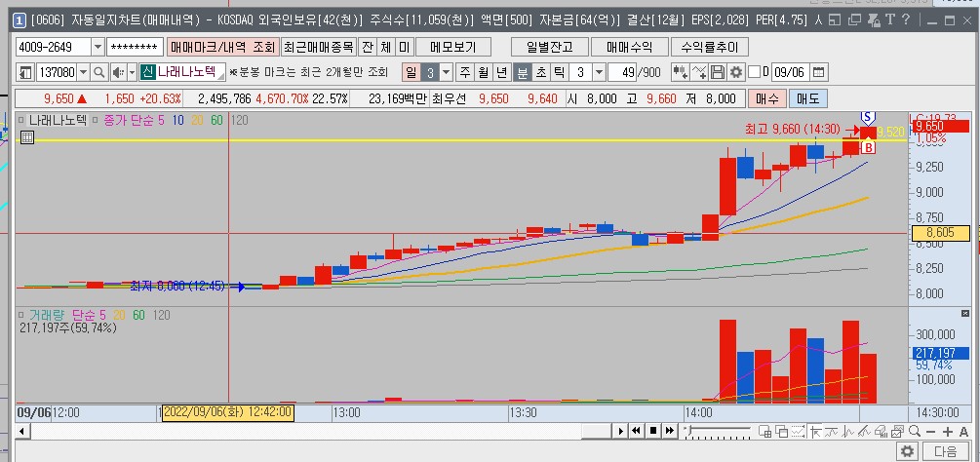Click the add candlestick chart icon

(x=681, y=72)
